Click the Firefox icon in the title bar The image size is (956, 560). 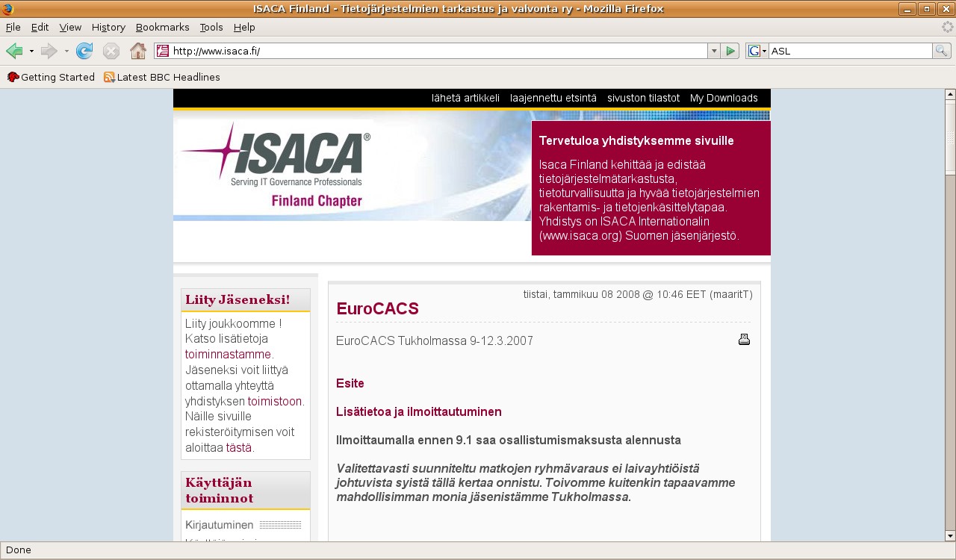pos(7,9)
